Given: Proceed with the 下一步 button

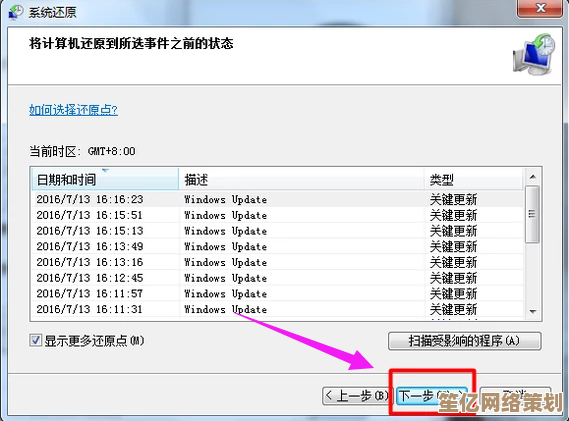Looking at the screenshot, I should 432,396.
